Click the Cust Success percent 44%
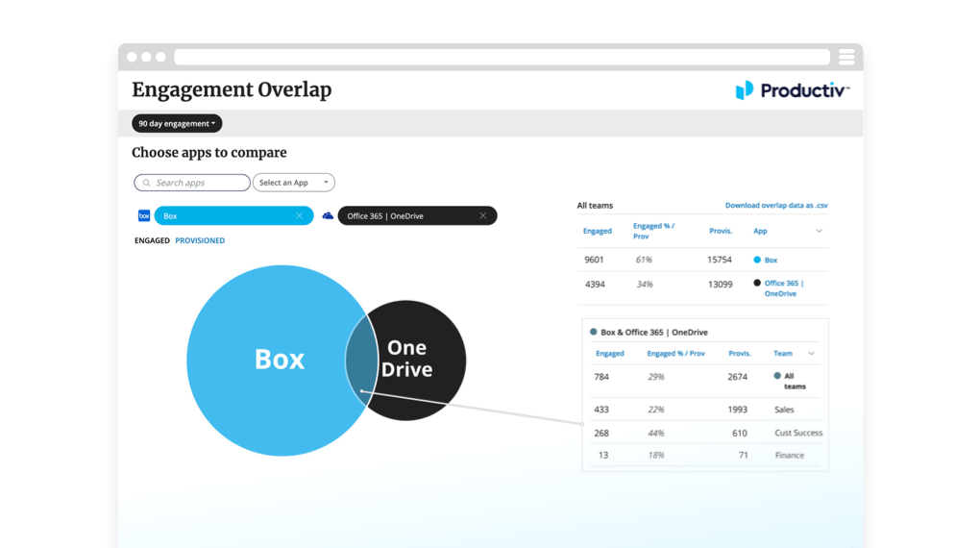 click(655, 433)
